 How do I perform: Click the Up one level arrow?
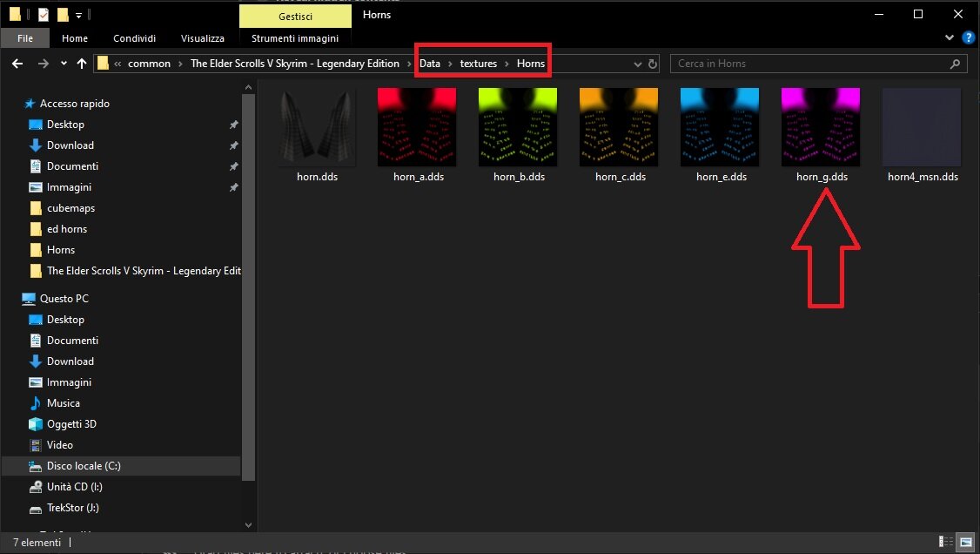pyautogui.click(x=82, y=64)
